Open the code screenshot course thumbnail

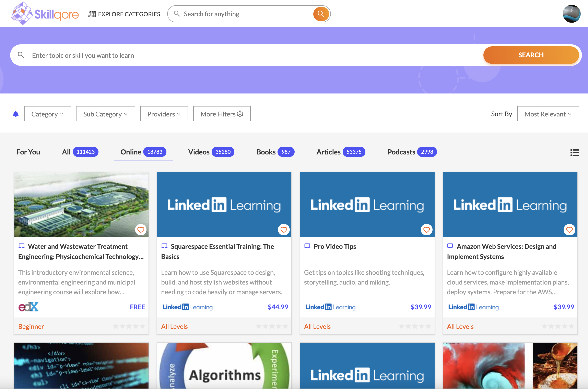[x=81, y=365]
